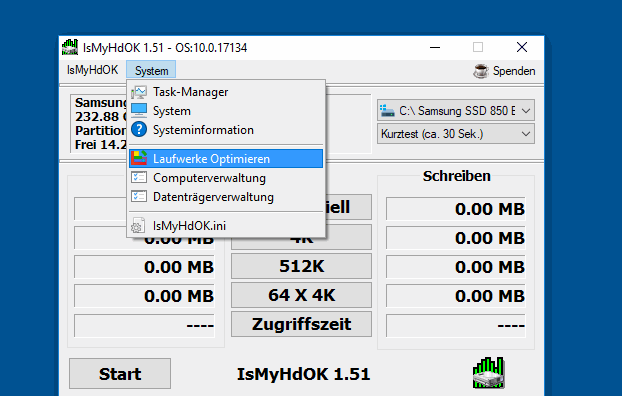Click the Start button

[120, 373]
